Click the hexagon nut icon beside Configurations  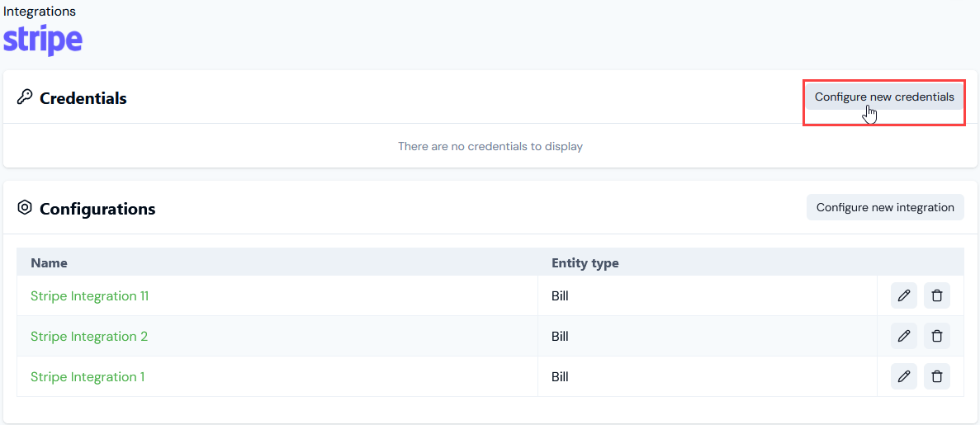[25, 207]
